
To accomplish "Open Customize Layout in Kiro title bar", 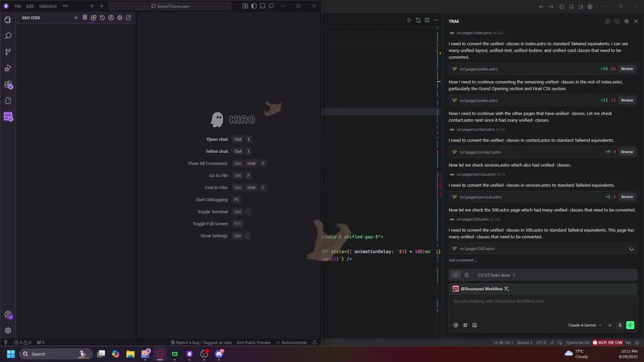I will tap(245, 6).
